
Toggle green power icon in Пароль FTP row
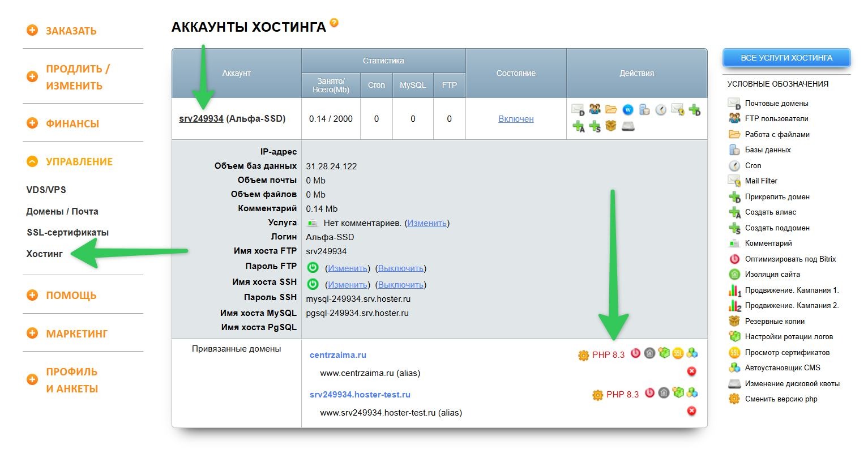click(313, 267)
